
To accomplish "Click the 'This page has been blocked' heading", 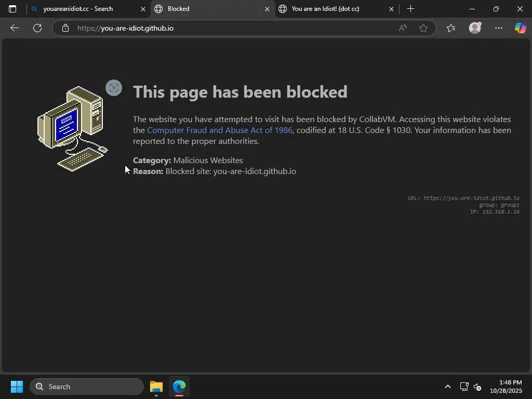I will (x=240, y=92).
